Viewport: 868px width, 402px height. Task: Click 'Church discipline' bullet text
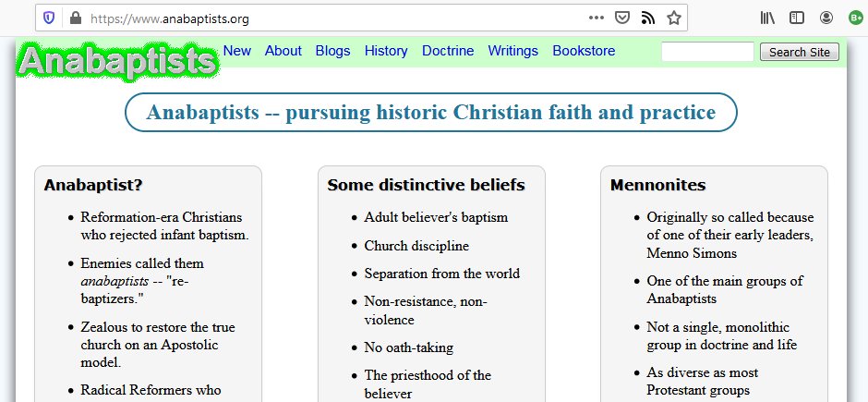pos(416,246)
